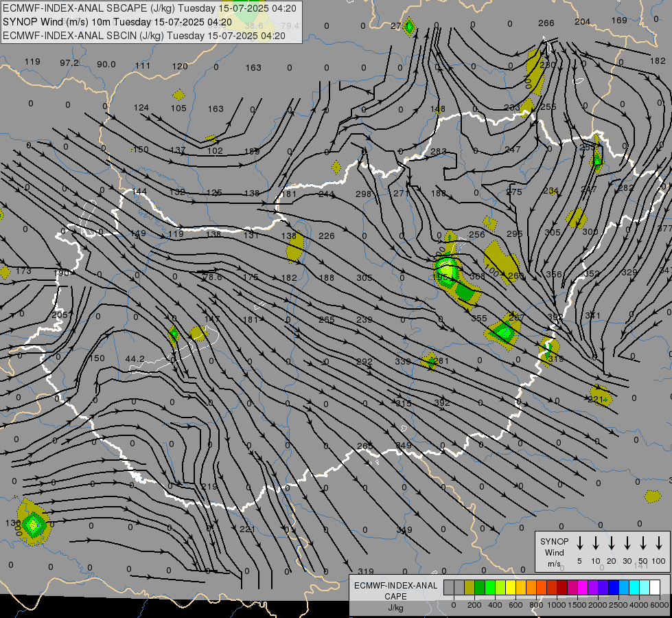Click the map value 339

[x=403, y=362]
